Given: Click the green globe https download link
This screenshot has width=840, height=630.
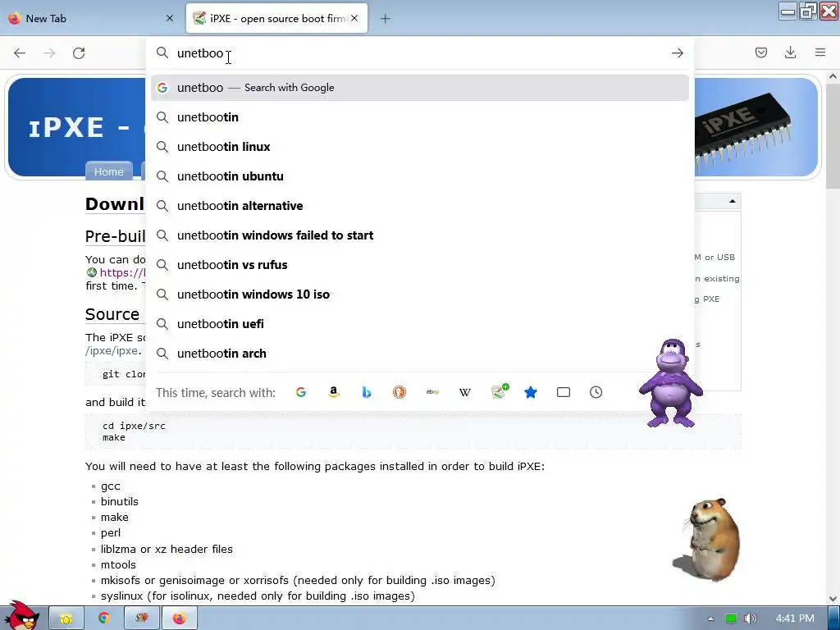Looking at the screenshot, I should coord(115,272).
